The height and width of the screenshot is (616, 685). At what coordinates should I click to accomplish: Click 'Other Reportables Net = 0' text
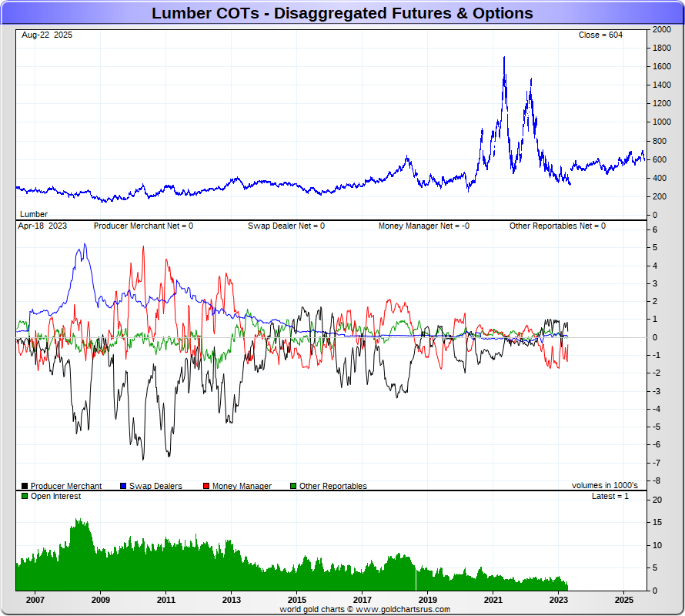557,226
